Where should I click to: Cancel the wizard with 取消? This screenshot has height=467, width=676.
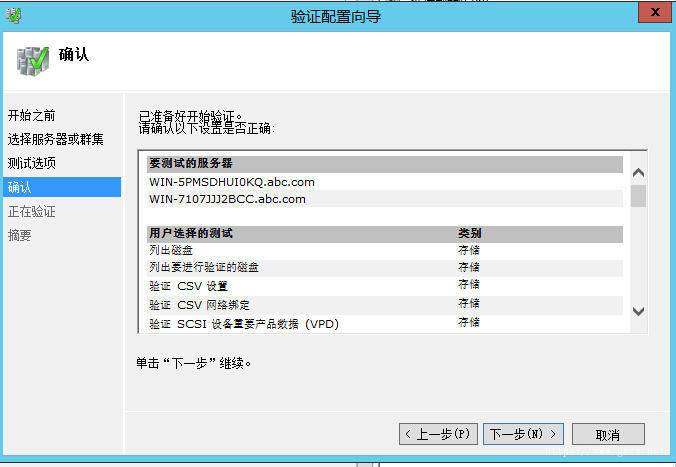[x=608, y=434]
